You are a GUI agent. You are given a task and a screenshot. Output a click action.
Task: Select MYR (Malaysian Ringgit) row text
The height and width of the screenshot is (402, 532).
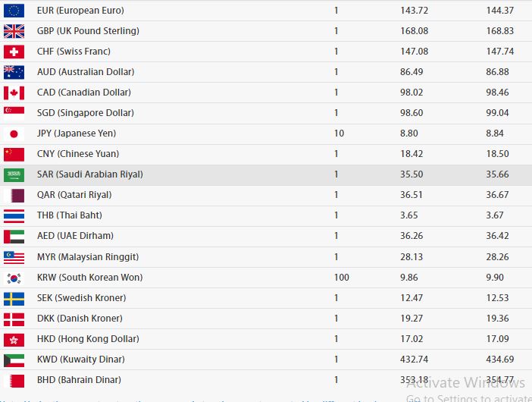(88, 257)
